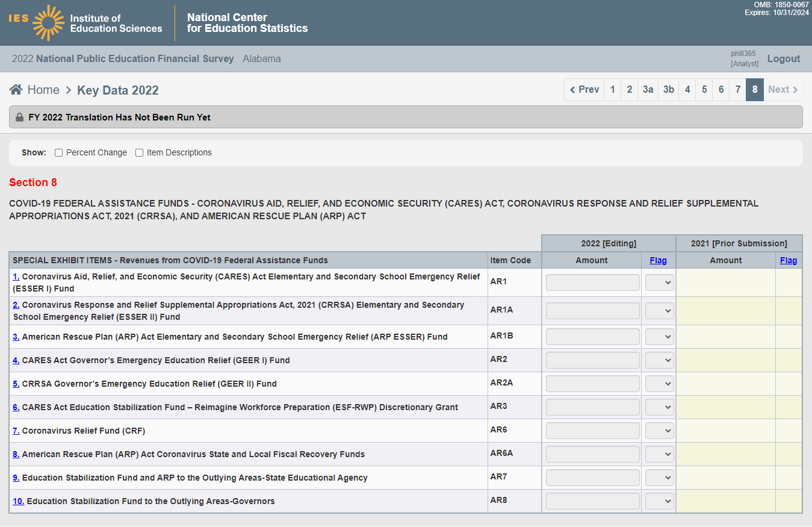
Task: Go to page 3a in pagination
Action: pyautogui.click(x=648, y=90)
